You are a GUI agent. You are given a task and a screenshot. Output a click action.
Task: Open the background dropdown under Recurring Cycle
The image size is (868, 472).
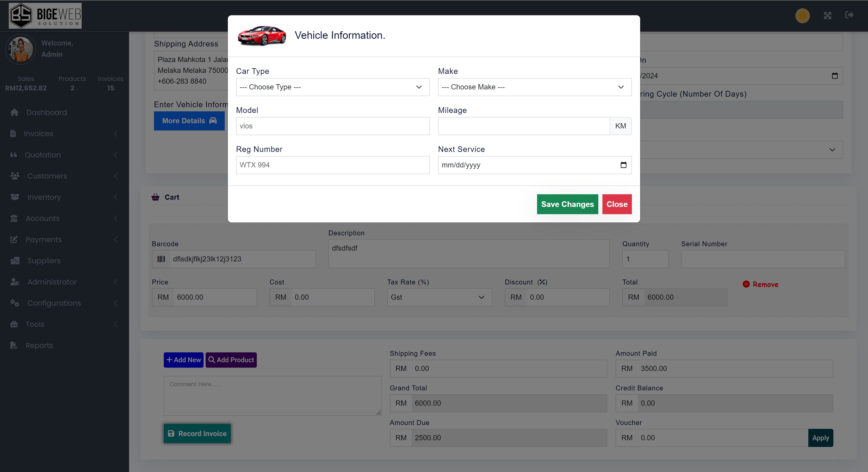[741, 150]
